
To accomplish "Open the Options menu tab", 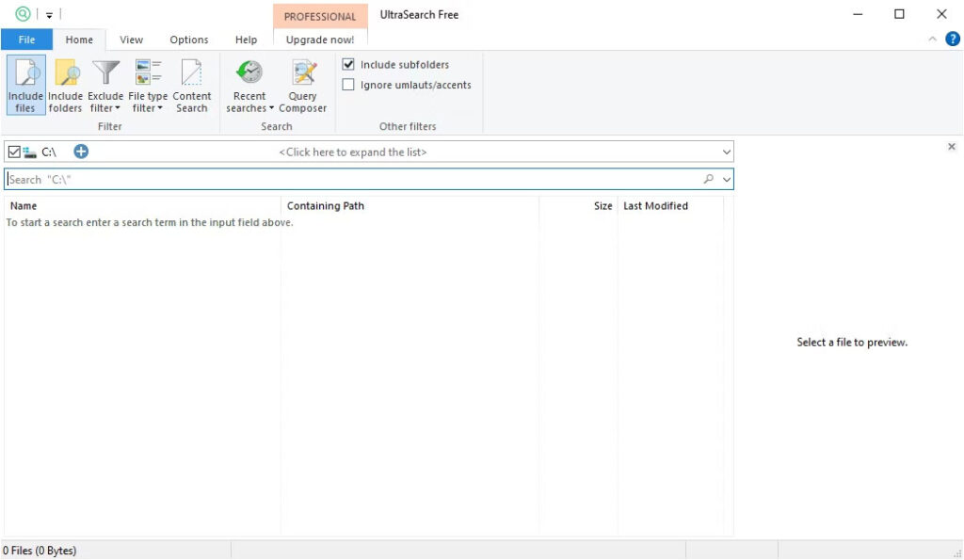I will click(x=188, y=40).
